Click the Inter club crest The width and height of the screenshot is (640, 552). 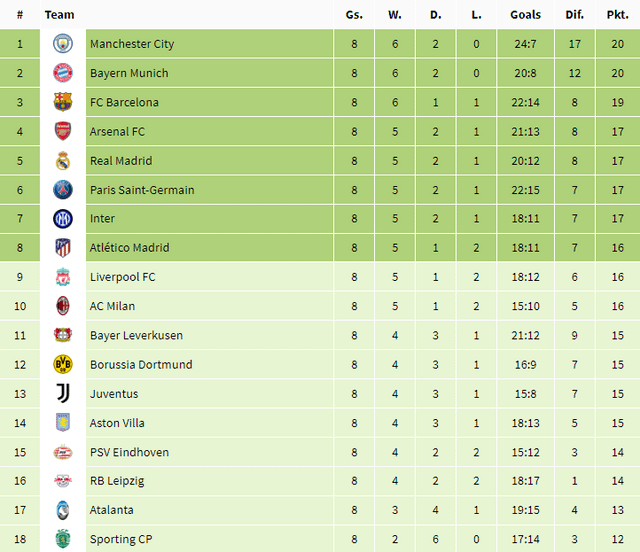coord(63,219)
